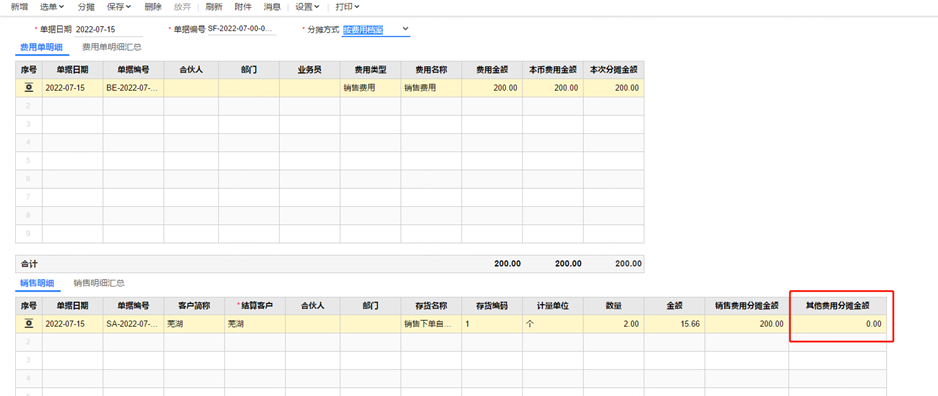
Task: Click the 本次分摊金额 column header
Action: [613, 70]
